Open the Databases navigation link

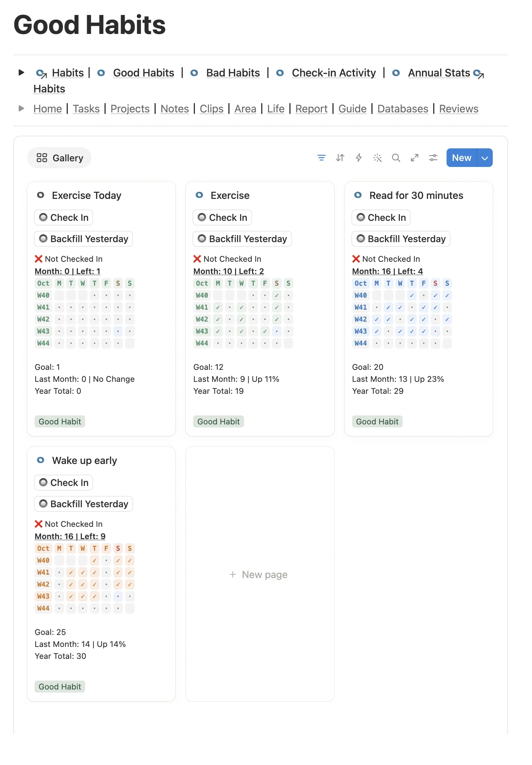pos(402,109)
